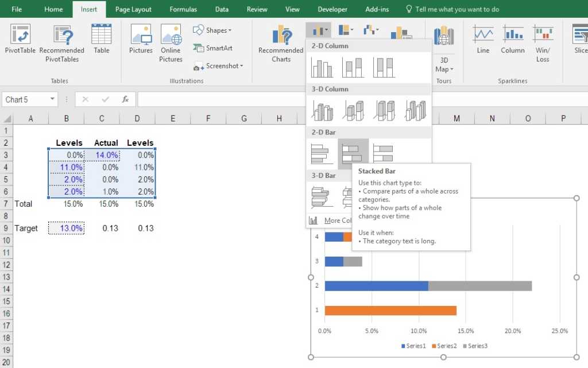Select the 2-D Clustered Column chart icon
The width and height of the screenshot is (588, 368).
click(x=322, y=68)
